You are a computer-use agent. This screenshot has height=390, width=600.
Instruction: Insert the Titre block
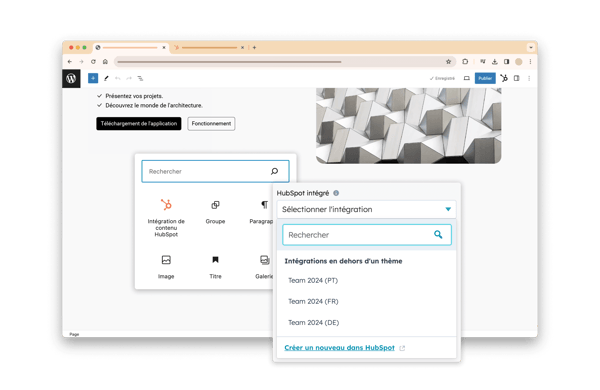[x=215, y=266]
